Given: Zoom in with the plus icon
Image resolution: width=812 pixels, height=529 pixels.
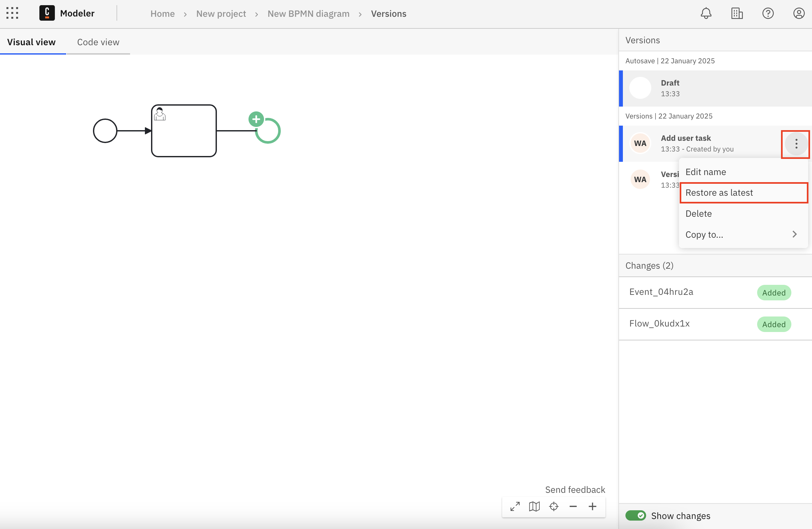Looking at the screenshot, I should pyautogui.click(x=592, y=506).
